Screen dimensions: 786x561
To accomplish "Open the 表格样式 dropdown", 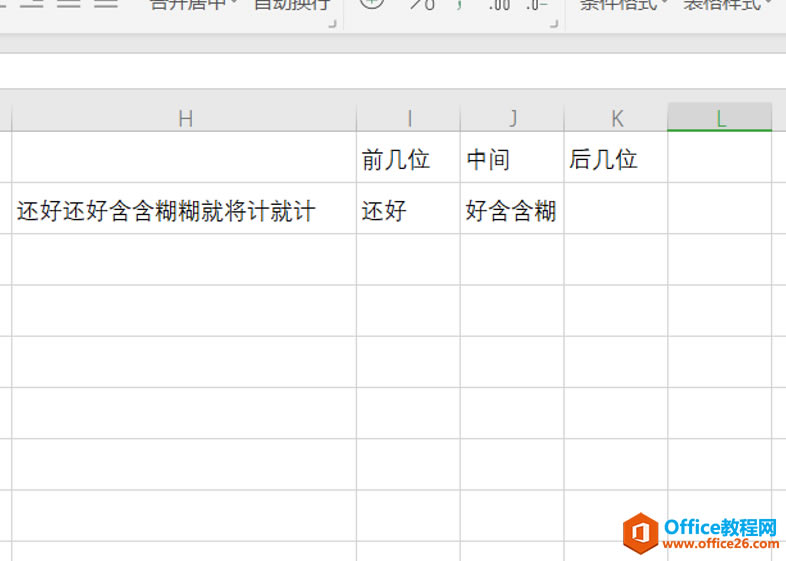I will 727,5.
